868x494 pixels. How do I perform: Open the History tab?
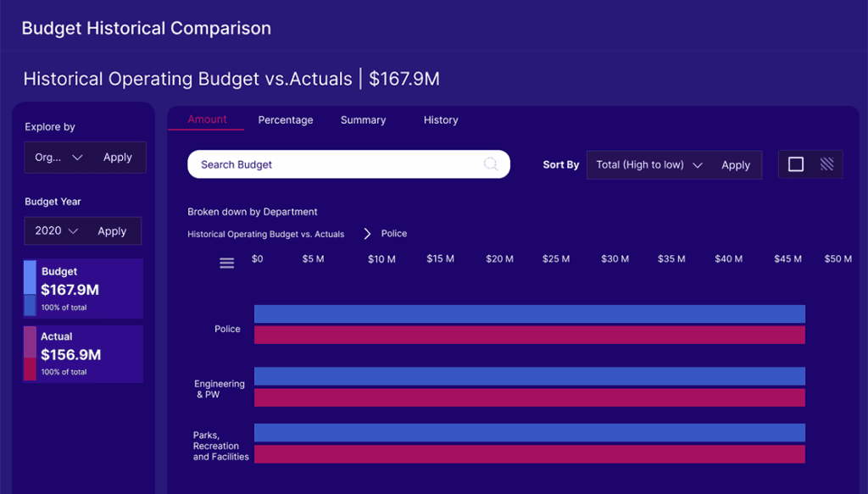pyautogui.click(x=440, y=120)
